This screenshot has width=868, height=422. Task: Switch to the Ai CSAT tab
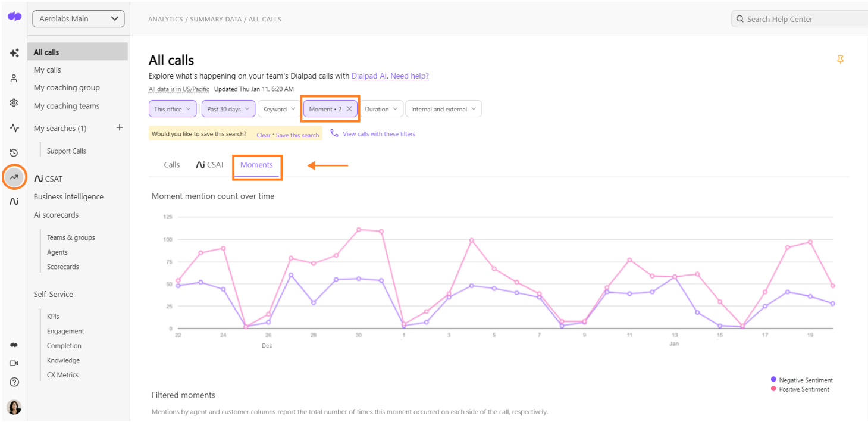(x=210, y=165)
